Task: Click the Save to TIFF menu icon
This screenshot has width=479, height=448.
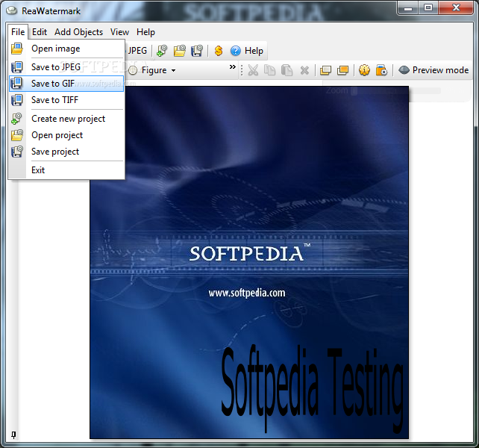Action: coord(17,100)
